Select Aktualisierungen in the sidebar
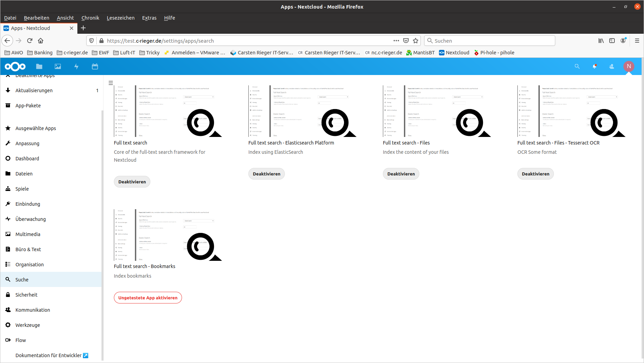Screen dimensions: 644x363 tap(52, 90)
